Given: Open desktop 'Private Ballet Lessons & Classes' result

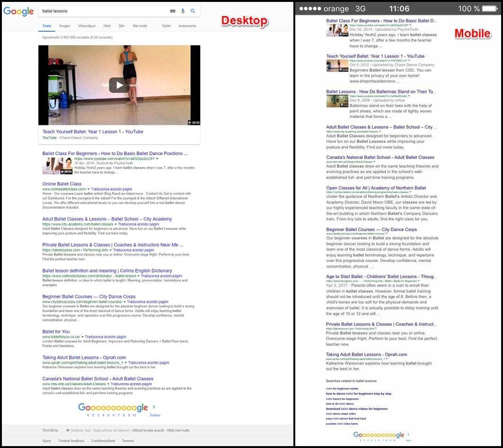Looking at the screenshot, I should (x=113, y=245).
